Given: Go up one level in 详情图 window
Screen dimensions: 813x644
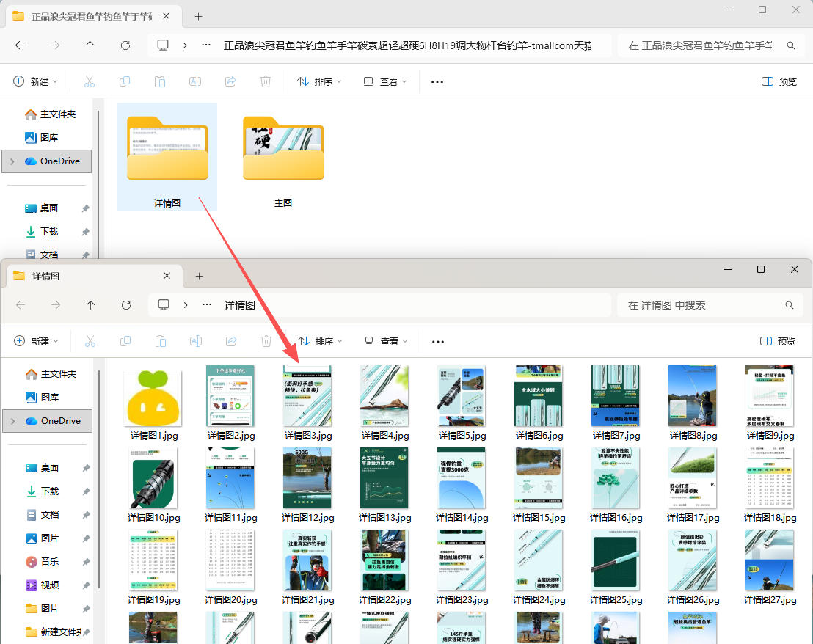Looking at the screenshot, I should pos(91,305).
